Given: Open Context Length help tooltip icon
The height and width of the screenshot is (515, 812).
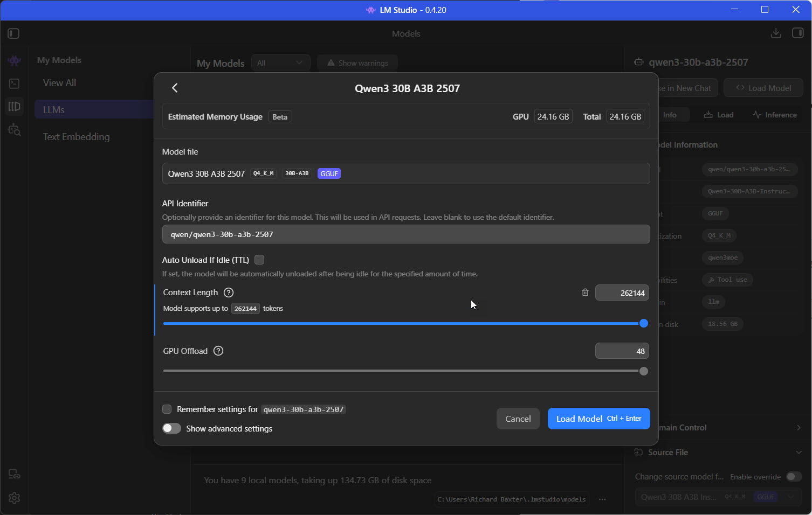Looking at the screenshot, I should 229,293.
